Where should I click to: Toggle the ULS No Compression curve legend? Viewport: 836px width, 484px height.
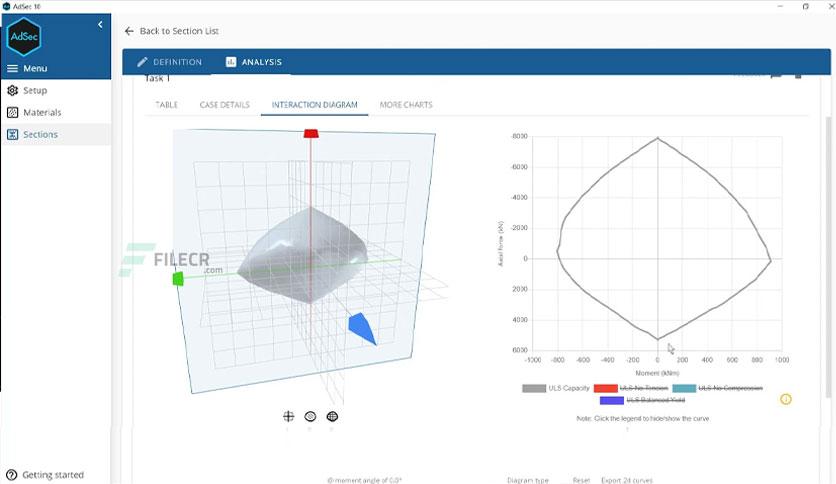(x=718, y=388)
